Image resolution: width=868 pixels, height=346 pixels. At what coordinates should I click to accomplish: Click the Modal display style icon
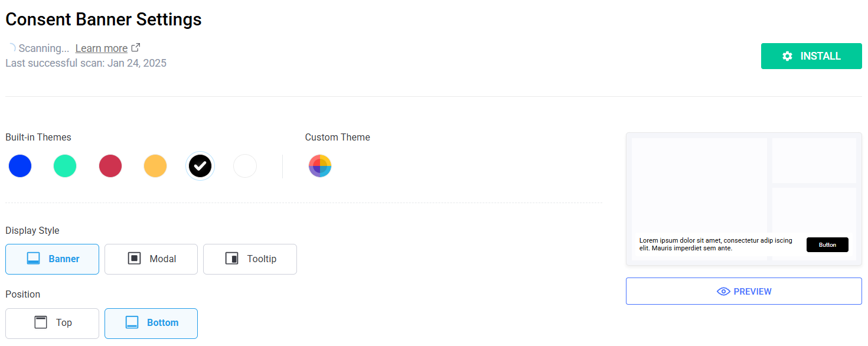(135, 259)
